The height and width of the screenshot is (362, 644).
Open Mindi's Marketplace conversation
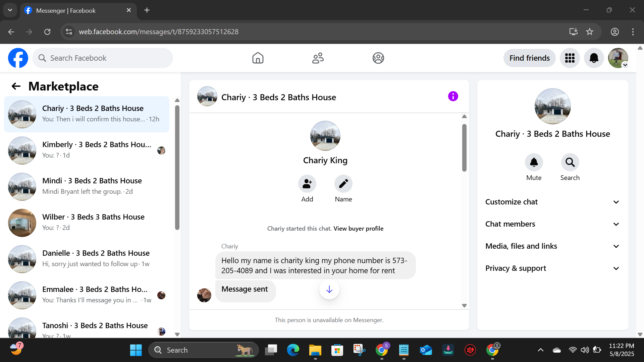87,187
